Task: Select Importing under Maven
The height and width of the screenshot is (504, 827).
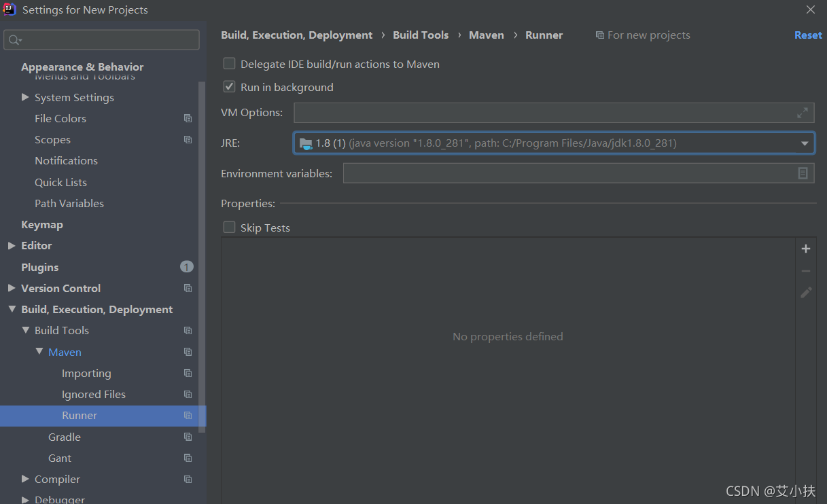Action: pos(86,373)
